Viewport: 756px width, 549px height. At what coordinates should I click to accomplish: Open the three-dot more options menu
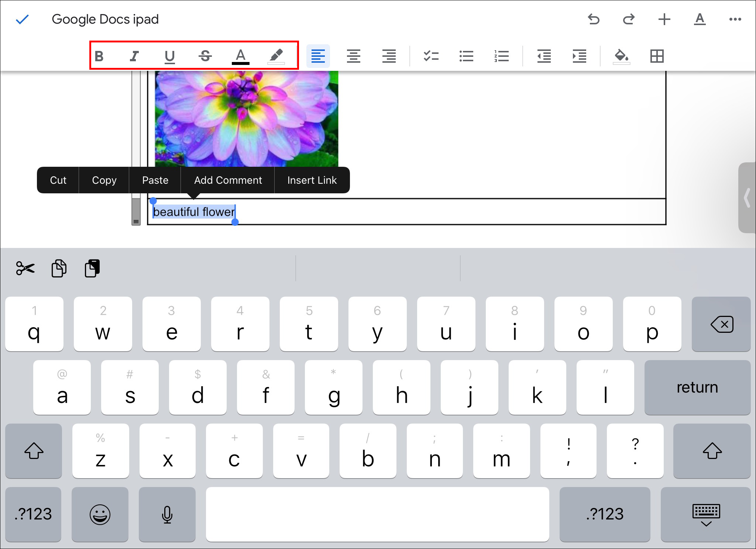[735, 19]
